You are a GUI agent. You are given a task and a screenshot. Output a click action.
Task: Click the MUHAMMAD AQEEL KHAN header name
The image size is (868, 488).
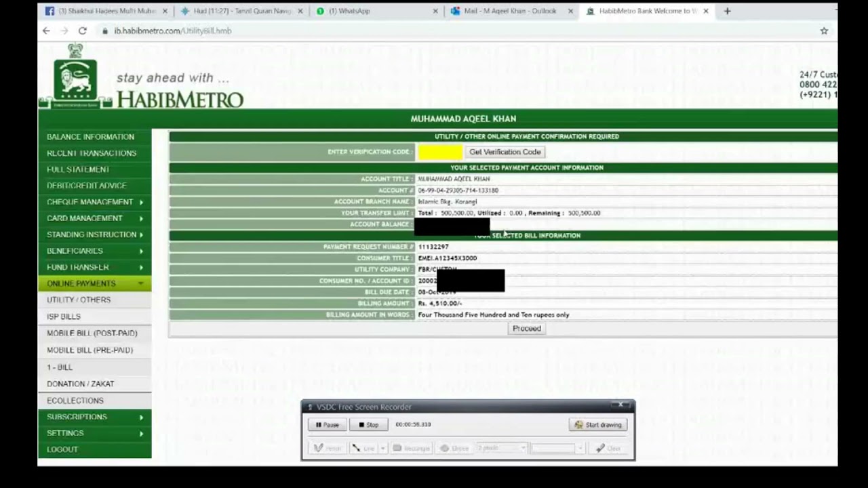point(463,119)
